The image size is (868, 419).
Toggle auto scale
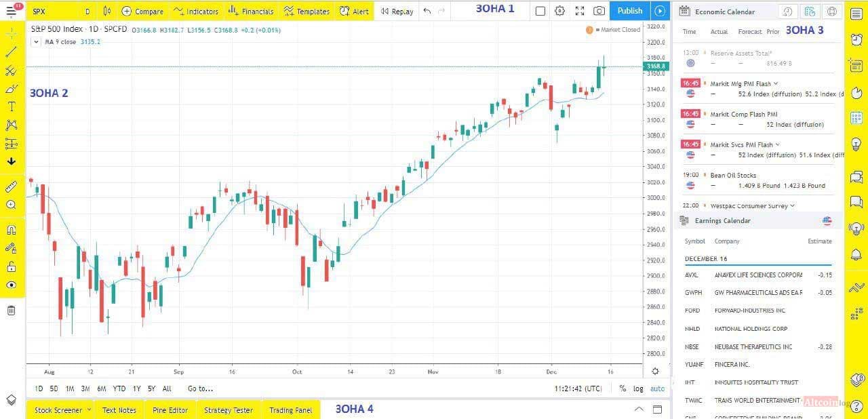pos(657,388)
